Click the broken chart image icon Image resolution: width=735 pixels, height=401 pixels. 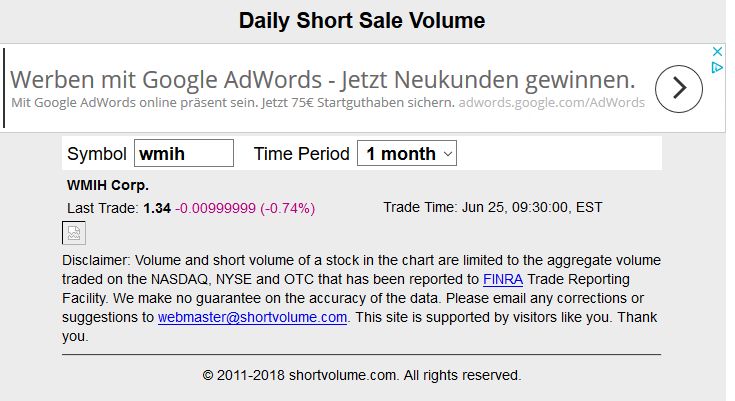click(x=74, y=233)
